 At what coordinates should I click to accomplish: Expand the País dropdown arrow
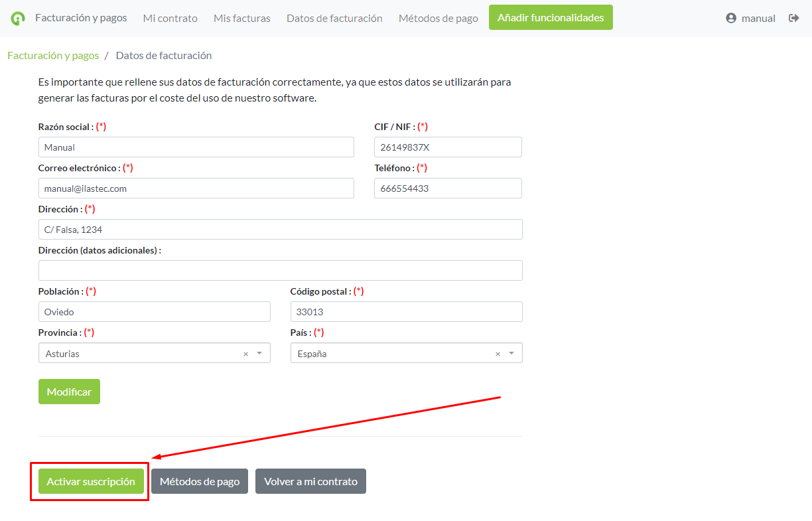511,353
